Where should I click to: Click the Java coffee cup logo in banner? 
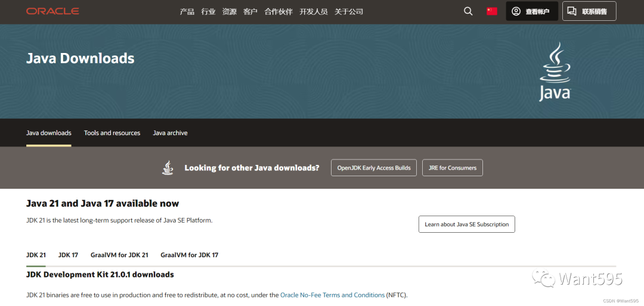pyautogui.click(x=555, y=71)
